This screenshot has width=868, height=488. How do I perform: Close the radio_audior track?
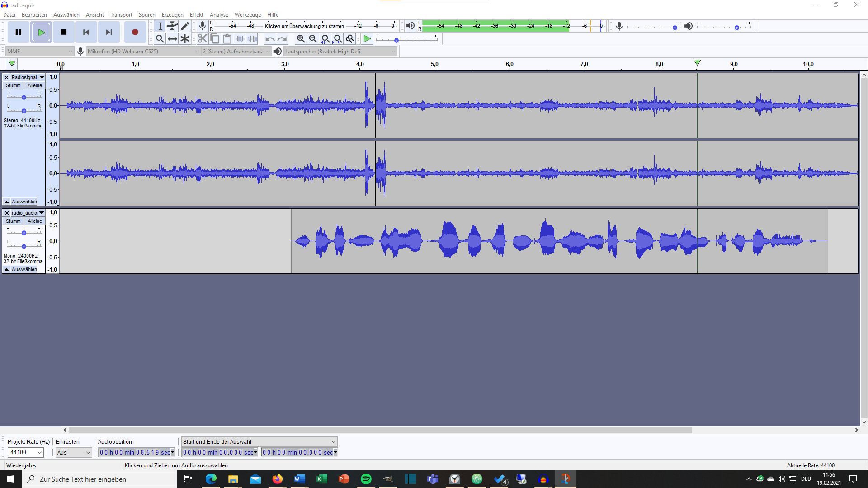(x=7, y=213)
